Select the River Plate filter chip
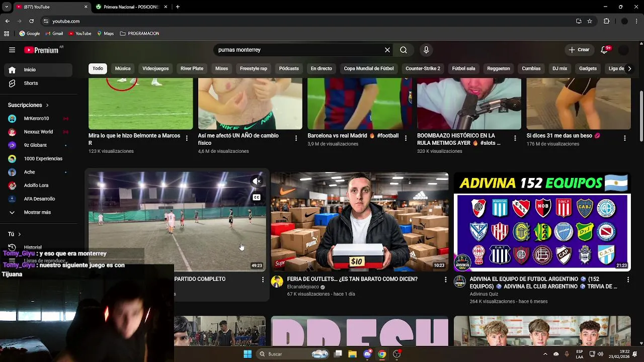644x362 pixels. pos(192,68)
